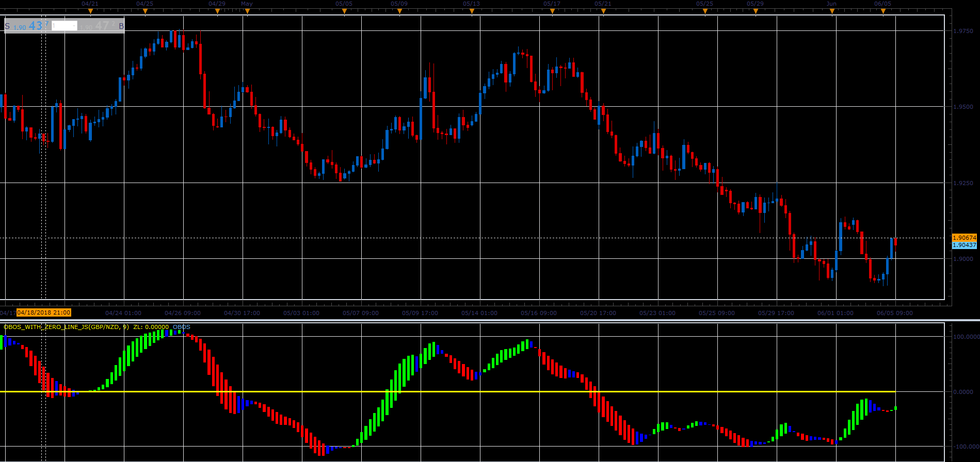Image resolution: width=980 pixels, height=462 pixels.
Task: Click the Jun orange timeline marker
Action: pyautogui.click(x=831, y=11)
